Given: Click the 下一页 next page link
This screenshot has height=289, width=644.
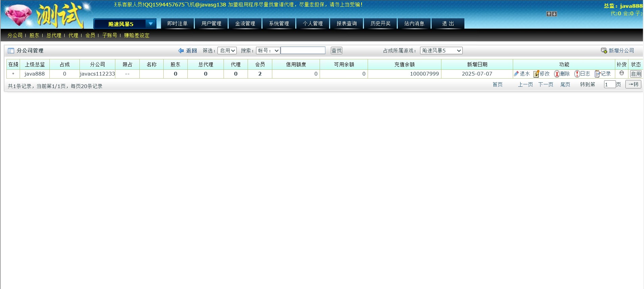Looking at the screenshot, I should [546, 84].
